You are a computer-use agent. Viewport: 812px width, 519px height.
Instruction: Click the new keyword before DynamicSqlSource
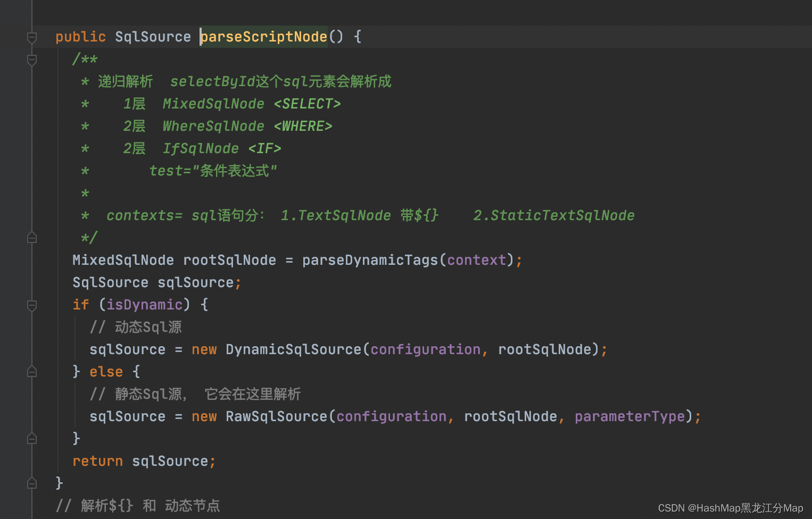pyautogui.click(x=204, y=349)
